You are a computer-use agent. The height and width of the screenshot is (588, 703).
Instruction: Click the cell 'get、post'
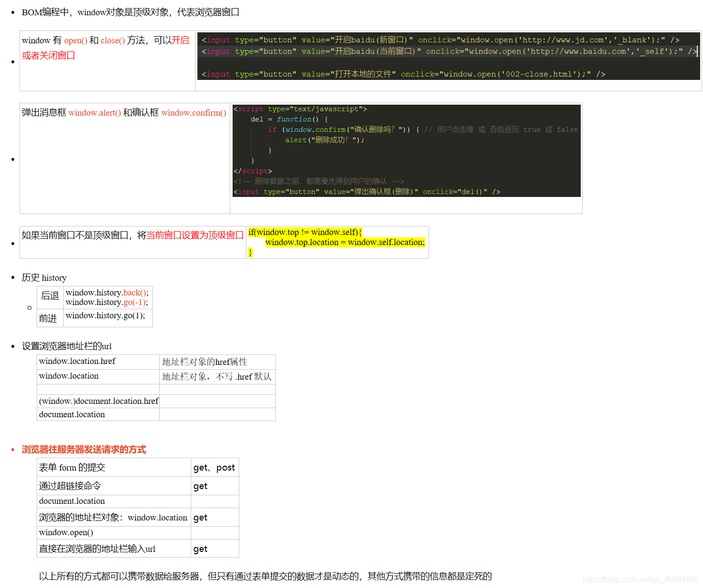pyautogui.click(x=214, y=468)
